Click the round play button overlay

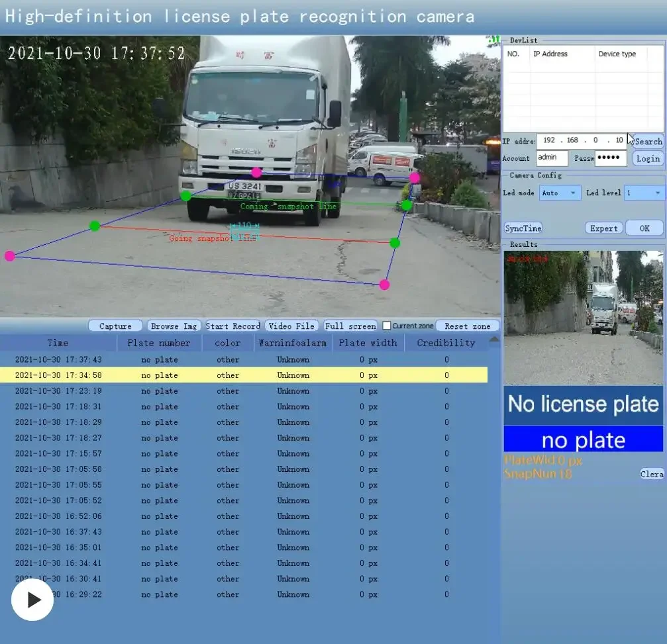[x=32, y=600]
